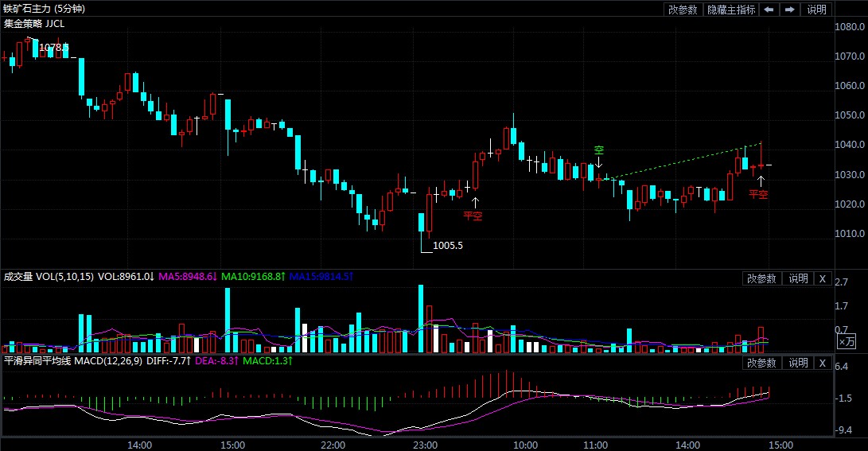Open 说明 in the MACD panel
Image resolution: width=868 pixels, height=451 pixels.
click(x=798, y=363)
